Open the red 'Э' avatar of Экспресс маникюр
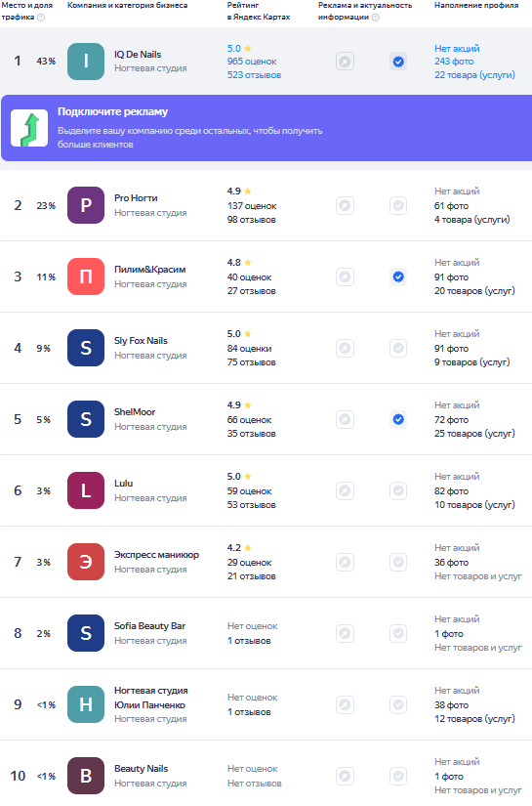The image size is (532, 806). (86, 563)
